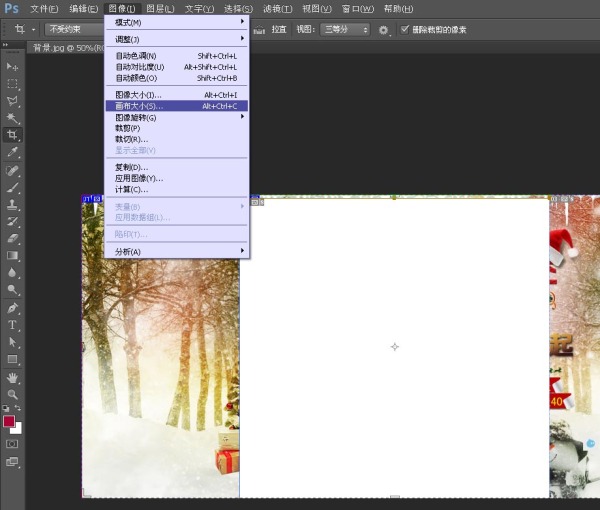Select the Pen tool
The width and height of the screenshot is (600, 510).
point(13,307)
